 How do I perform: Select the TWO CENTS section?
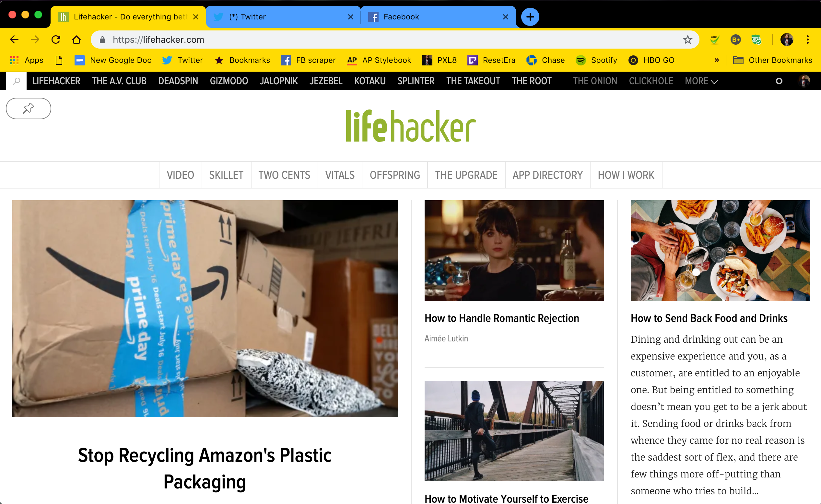click(284, 175)
